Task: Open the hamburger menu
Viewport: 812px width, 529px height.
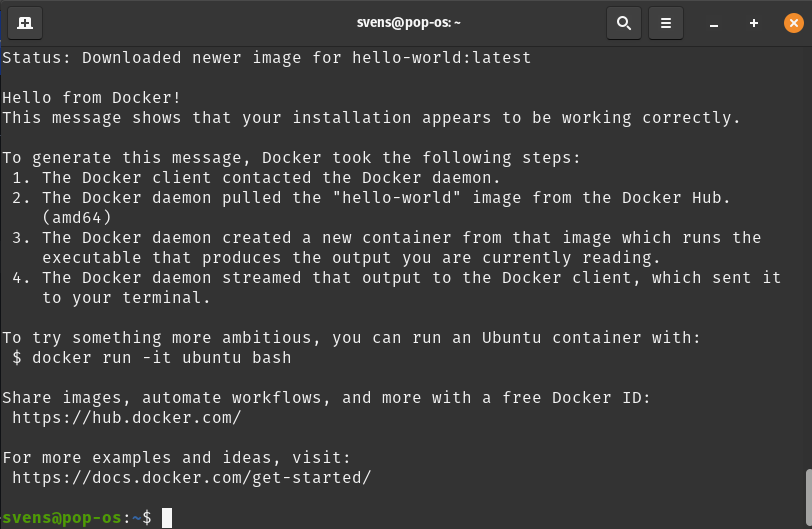Action: (x=665, y=23)
